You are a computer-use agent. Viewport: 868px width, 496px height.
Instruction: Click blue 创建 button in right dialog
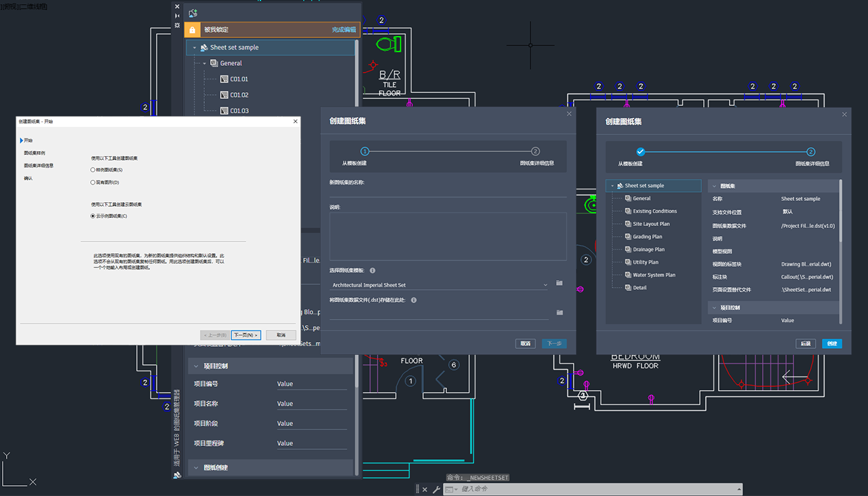(x=831, y=343)
